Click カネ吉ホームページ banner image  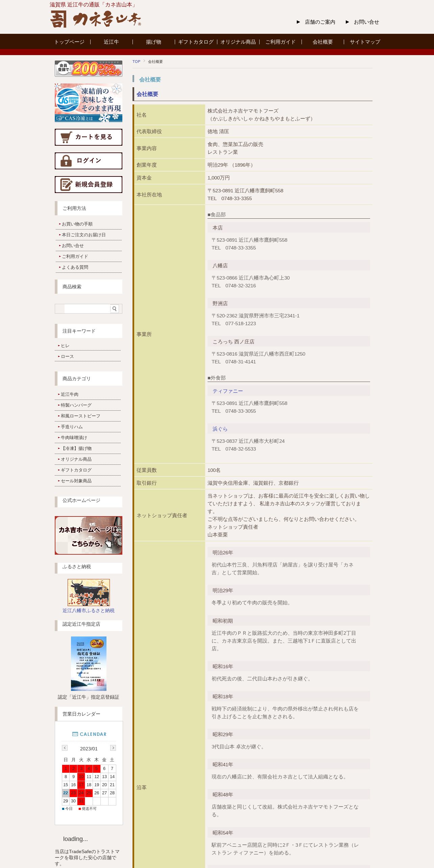point(89,535)
